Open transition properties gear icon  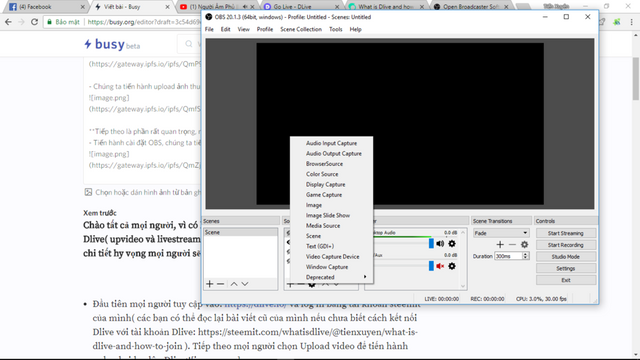tap(524, 244)
